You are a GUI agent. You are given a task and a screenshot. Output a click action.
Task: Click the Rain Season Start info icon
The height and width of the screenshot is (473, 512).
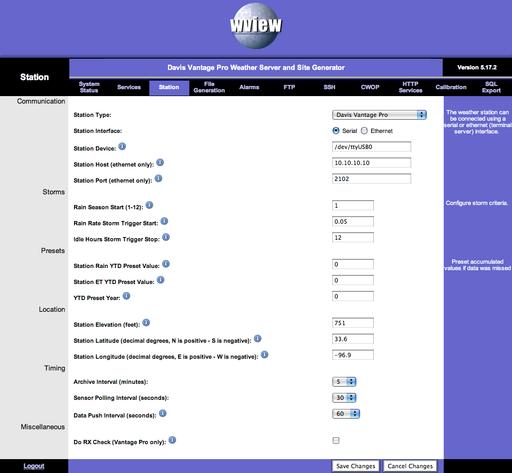(x=149, y=205)
